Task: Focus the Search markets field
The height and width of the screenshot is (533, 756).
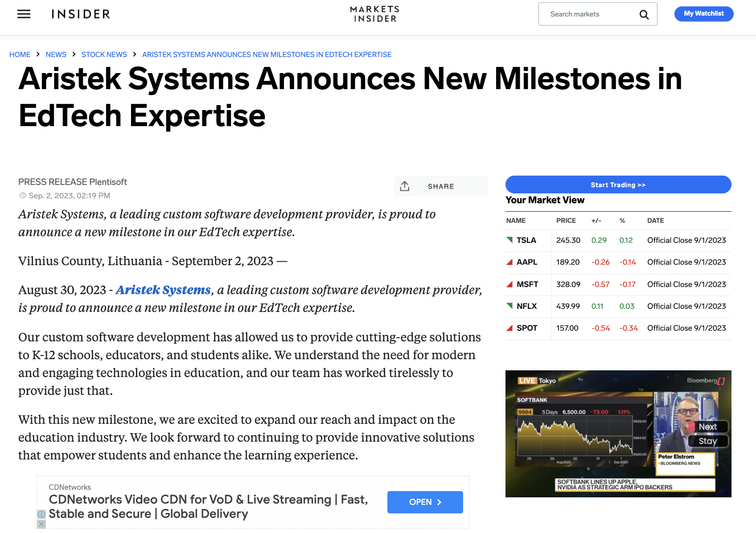Action: click(x=597, y=14)
